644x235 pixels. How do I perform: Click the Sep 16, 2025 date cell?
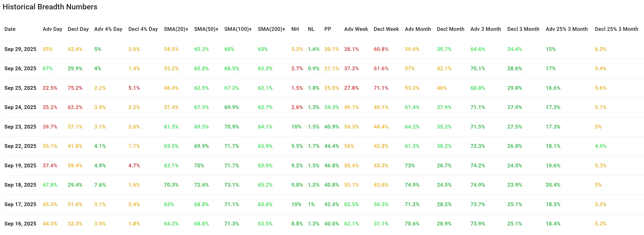tap(20, 223)
